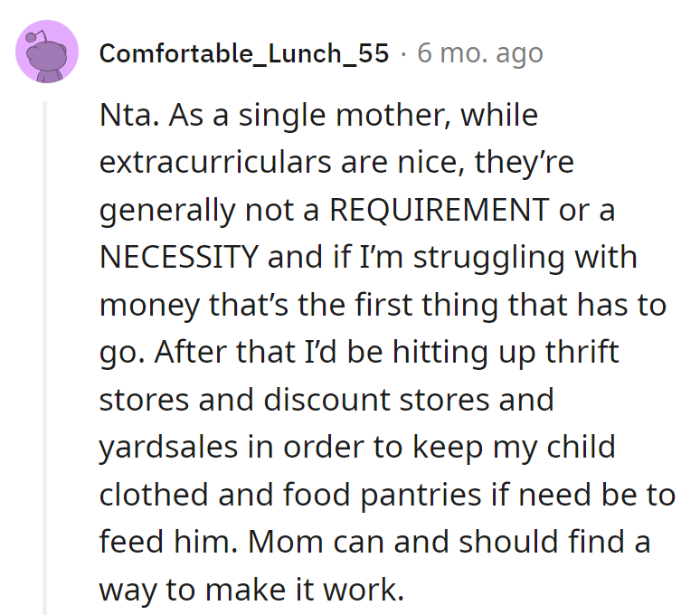700x615 pixels.
Task: Click the word 'yardsales' in the comment
Action: pos(163,447)
